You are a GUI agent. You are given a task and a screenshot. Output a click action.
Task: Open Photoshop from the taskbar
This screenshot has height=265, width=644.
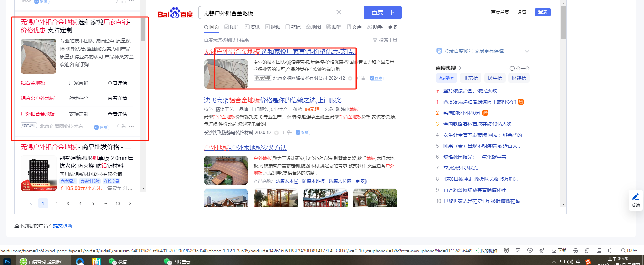pos(7,261)
